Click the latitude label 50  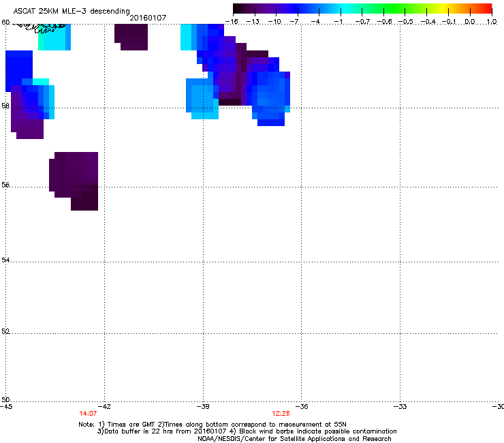[x=5, y=399]
